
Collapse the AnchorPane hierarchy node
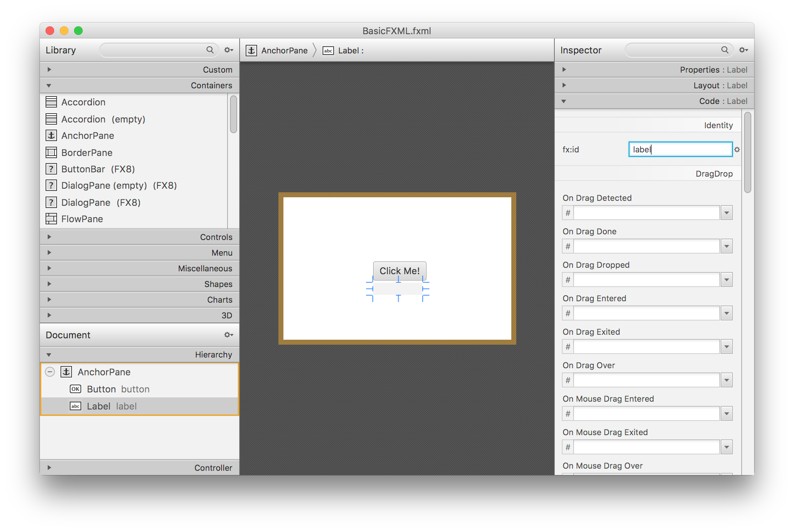click(50, 372)
